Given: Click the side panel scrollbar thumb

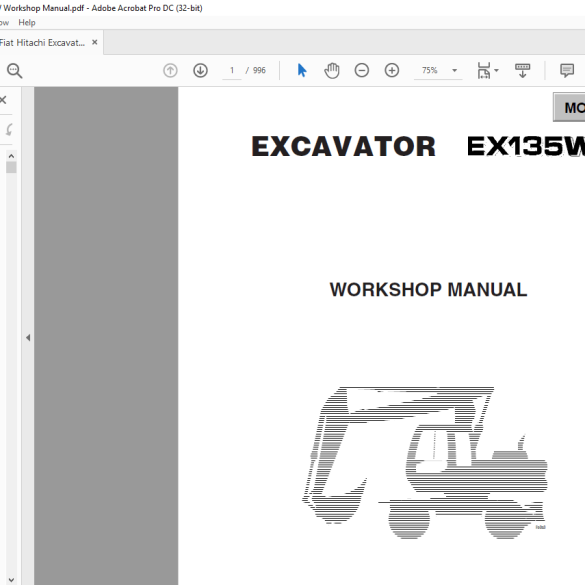Looking at the screenshot, I should (11, 168).
